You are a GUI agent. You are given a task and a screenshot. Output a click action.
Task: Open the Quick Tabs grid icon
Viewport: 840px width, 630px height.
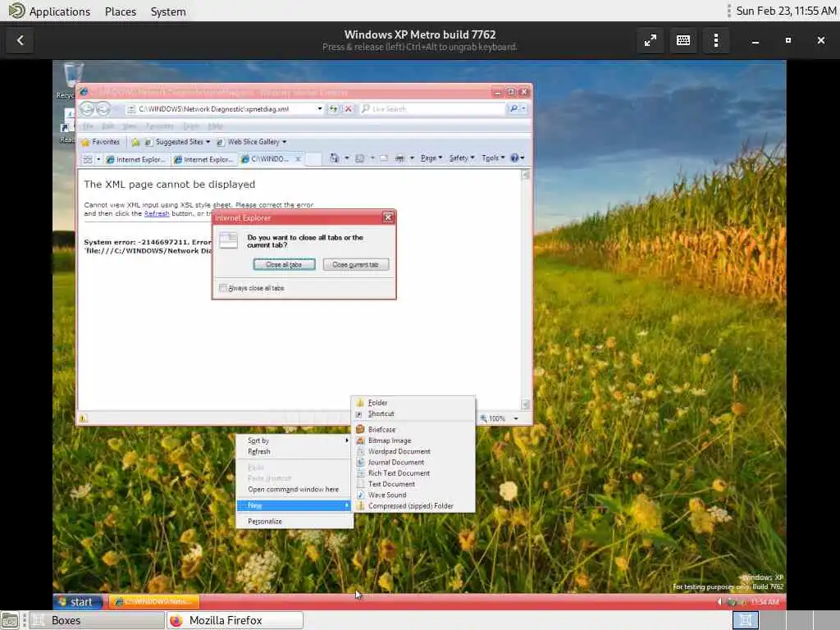(88, 159)
